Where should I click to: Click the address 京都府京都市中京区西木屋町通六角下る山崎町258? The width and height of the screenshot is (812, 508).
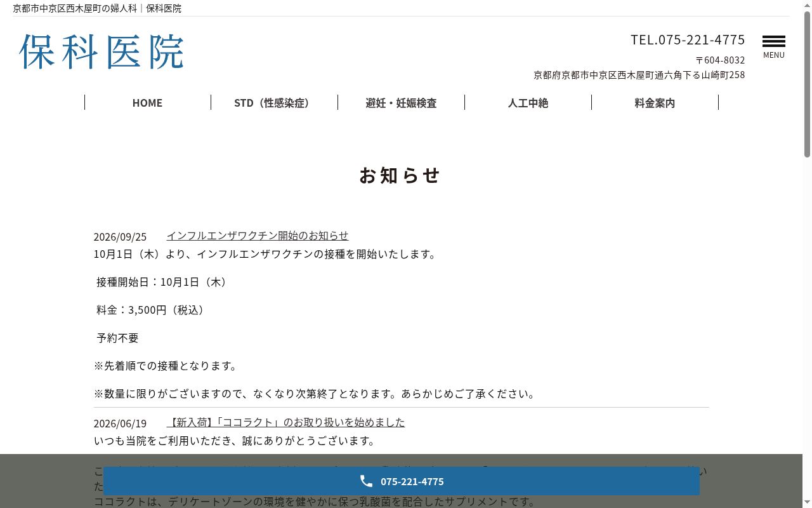coord(639,75)
